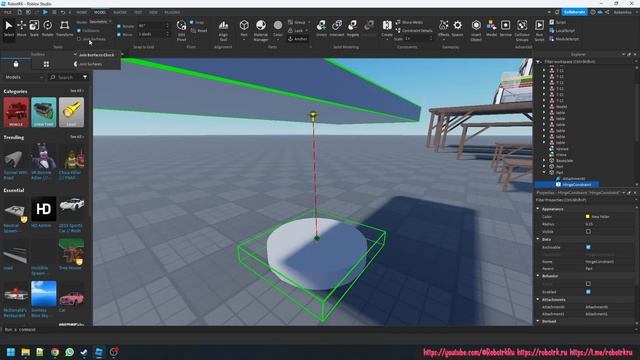Switch to the TEST ribbon tab
The height and width of the screenshot is (360, 640).
[138, 12]
